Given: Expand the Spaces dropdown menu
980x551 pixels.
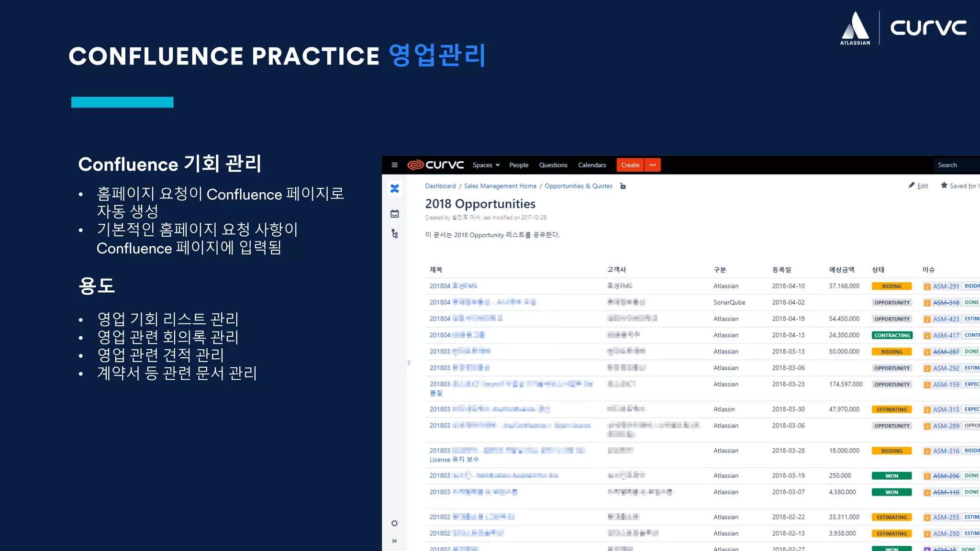Looking at the screenshot, I should coord(486,165).
